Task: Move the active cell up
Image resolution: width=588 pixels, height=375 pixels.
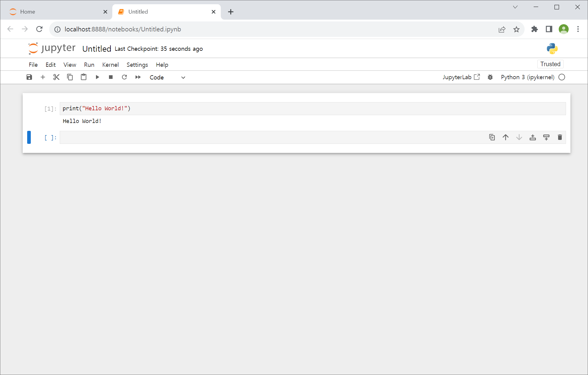Action: point(506,137)
